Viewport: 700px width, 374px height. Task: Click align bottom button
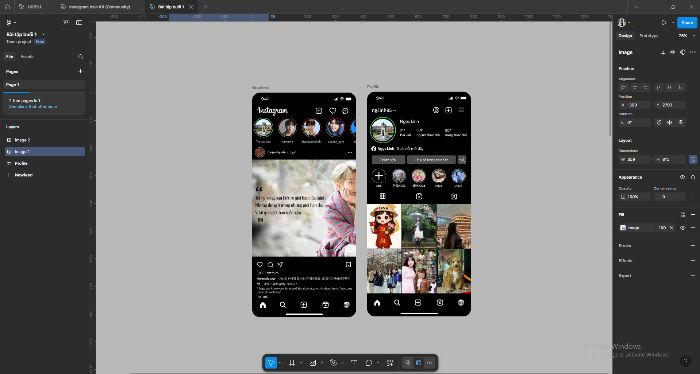[x=680, y=87]
